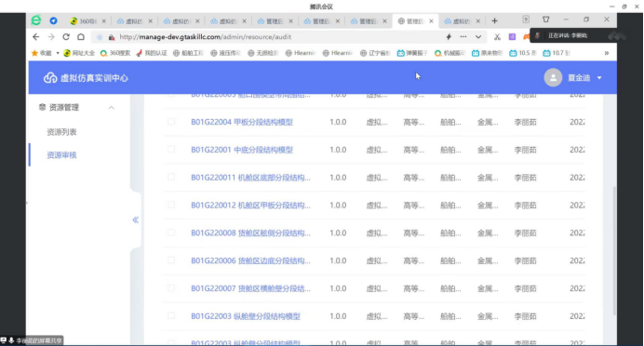Check the box for B01G220012 row

pyautogui.click(x=171, y=205)
